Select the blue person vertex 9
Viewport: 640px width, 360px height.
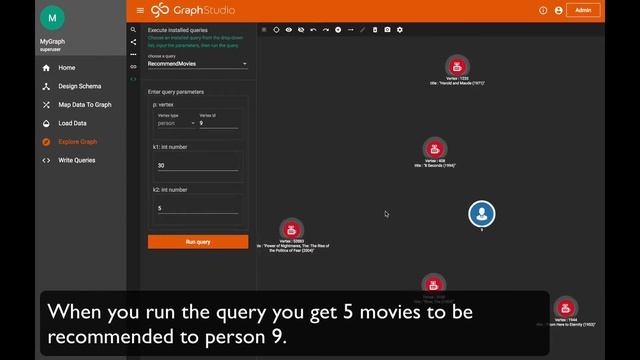tap(482, 213)
